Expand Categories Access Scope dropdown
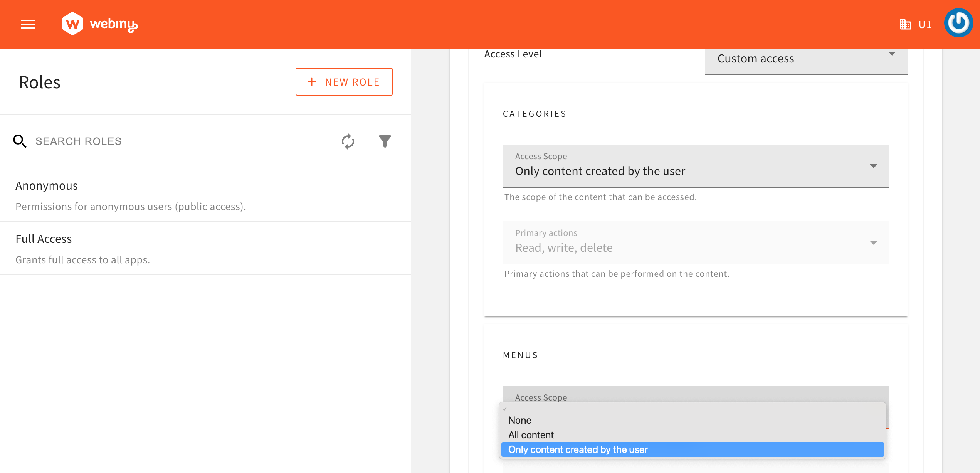980x473 pixels. [x=696, y=166]
